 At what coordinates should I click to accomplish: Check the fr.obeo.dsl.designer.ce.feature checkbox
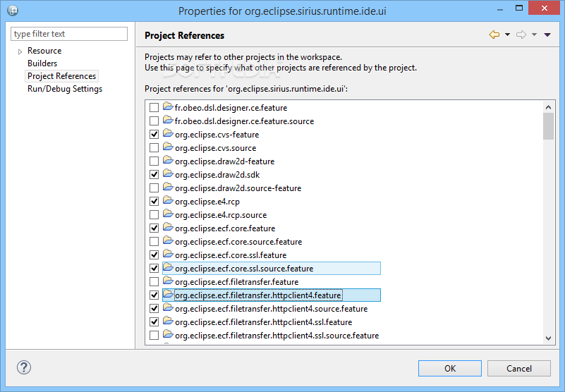click(x=154, y=107)
